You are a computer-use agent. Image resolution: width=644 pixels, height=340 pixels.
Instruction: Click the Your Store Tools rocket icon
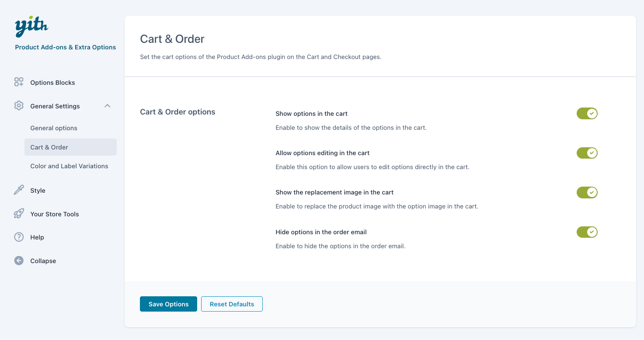(19, 214)
